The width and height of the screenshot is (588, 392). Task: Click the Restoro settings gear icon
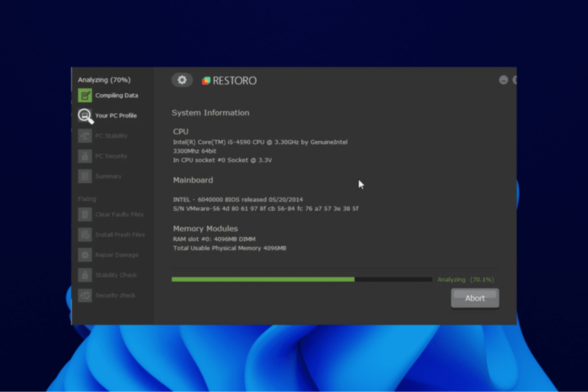(182, 80)
